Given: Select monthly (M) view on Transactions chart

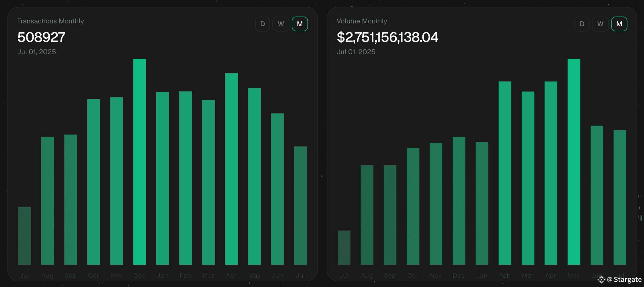Looking at the screenshot, I should pyautogui.click(x=300, y=24).
